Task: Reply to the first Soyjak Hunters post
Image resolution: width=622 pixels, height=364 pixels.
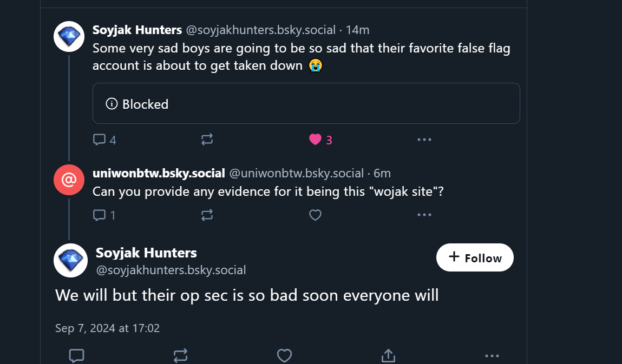Action: pyautogui.click(x=100, y=140)
